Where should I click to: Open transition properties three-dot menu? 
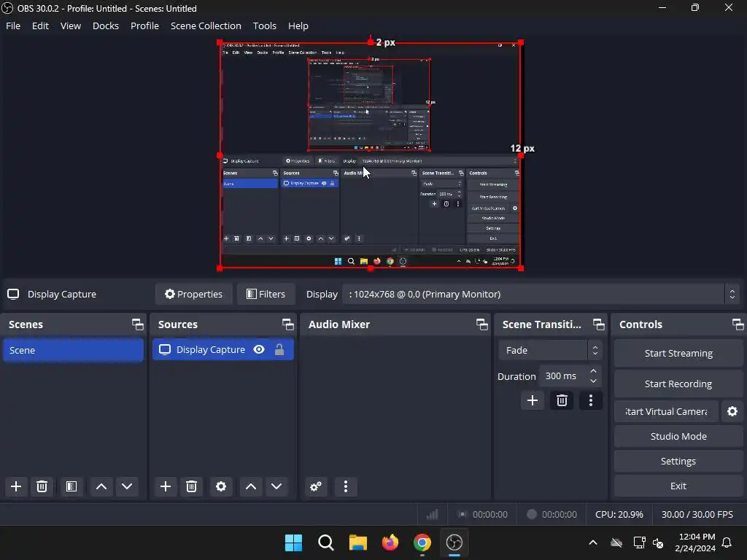[591, 400]
